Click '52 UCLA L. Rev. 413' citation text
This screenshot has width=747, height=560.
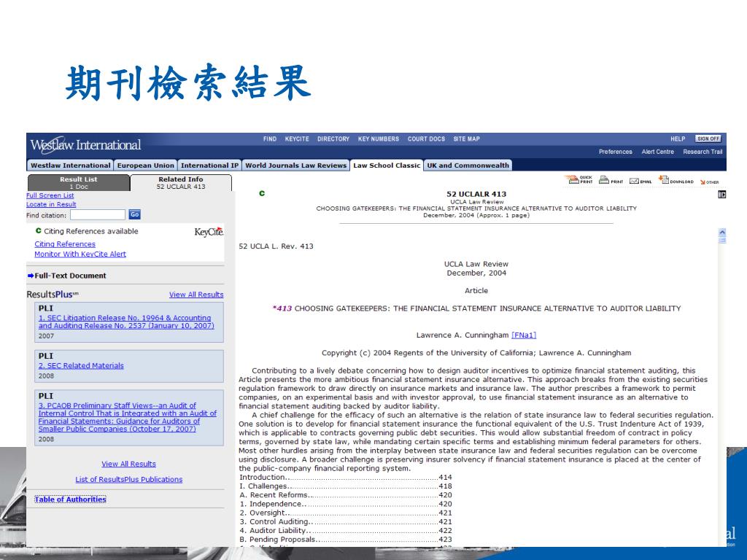point(276,246)
